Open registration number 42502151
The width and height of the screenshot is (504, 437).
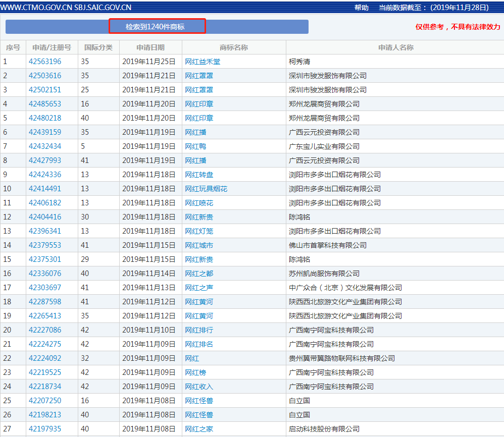coord(45,90)
